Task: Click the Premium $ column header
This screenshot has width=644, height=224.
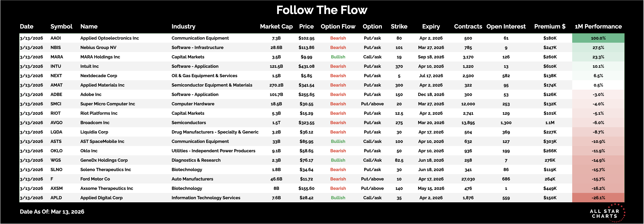Action: (x=550, y=26)
